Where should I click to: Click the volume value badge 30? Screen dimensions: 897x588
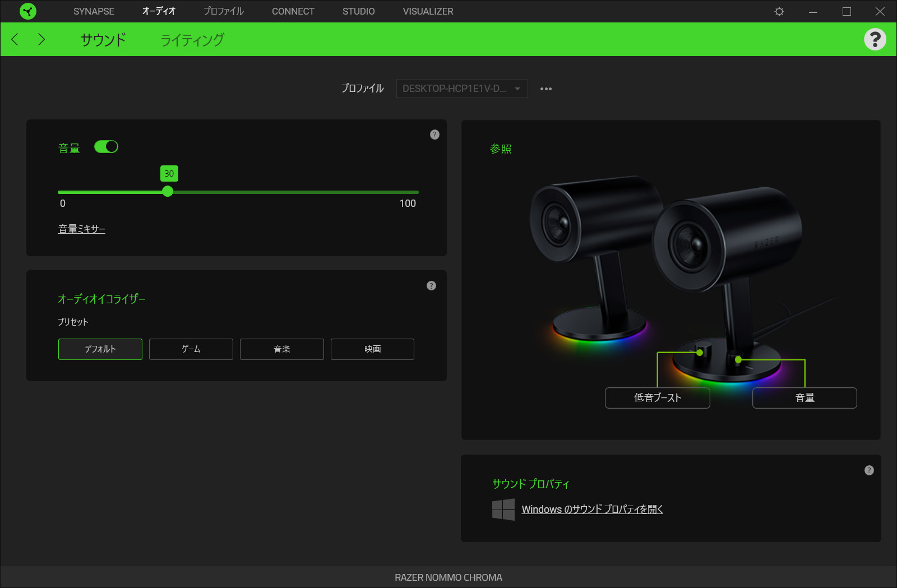click(x=169, y=174)
